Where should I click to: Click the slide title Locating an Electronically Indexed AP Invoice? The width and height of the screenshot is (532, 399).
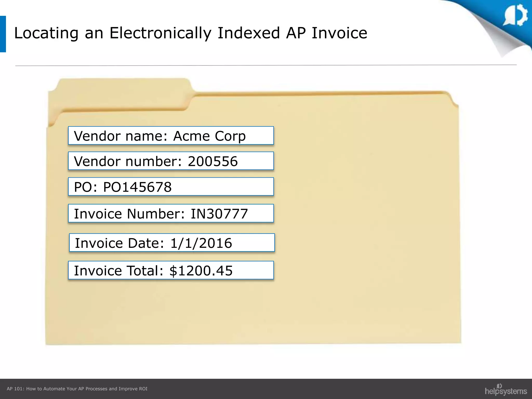(191, 33)
